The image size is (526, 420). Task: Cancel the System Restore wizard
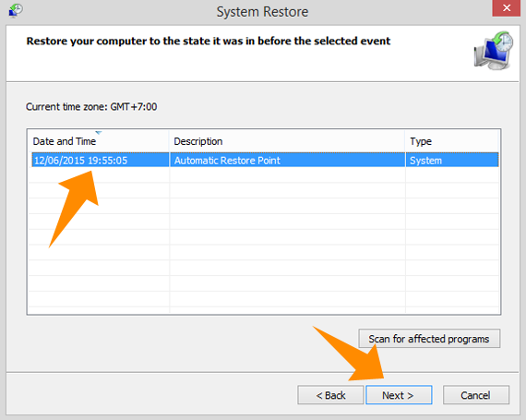pyautogui.click(x=475, y=395)
